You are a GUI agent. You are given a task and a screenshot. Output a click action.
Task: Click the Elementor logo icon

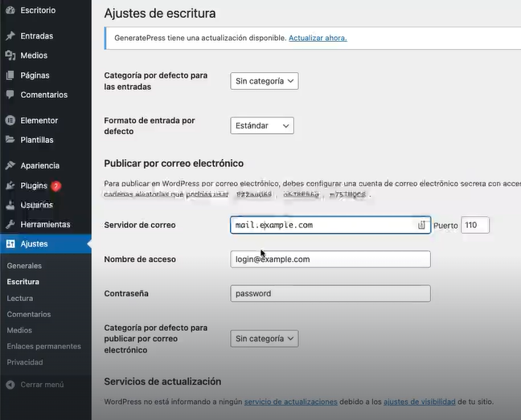tap(10, 120)
